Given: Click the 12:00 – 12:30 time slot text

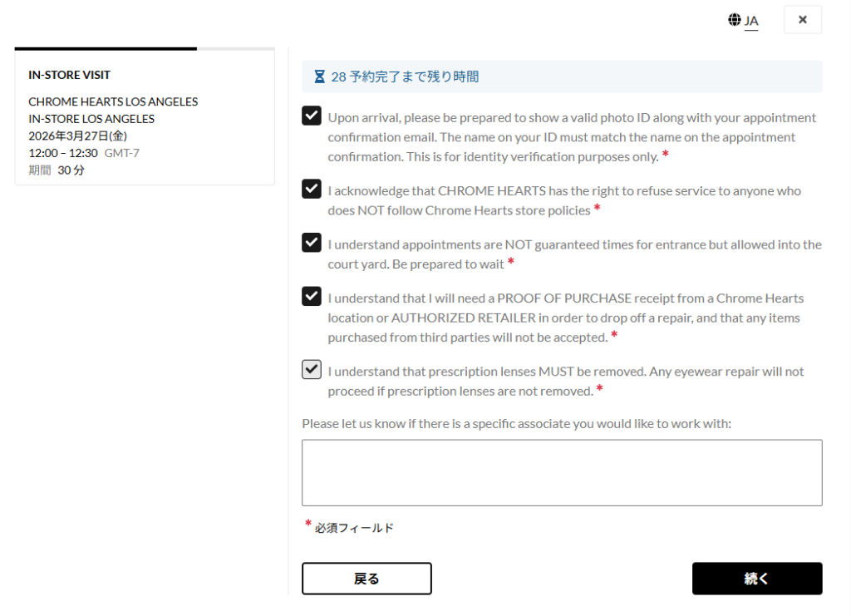Looking at the screenshot, I should coord(63,153).
